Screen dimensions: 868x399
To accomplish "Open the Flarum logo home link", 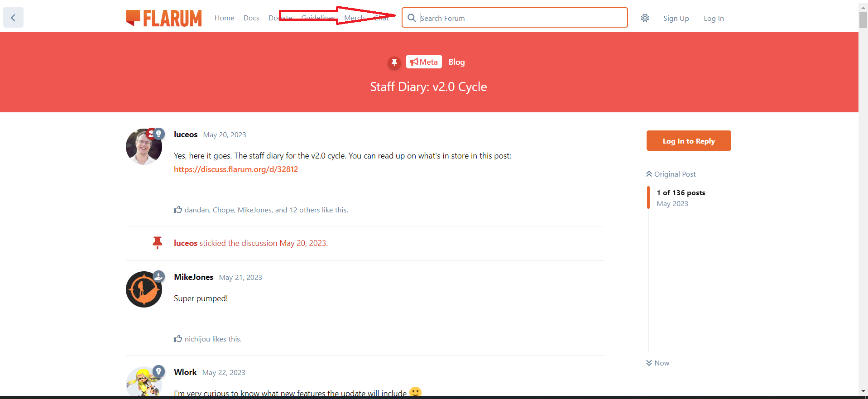I will (164, 18).
